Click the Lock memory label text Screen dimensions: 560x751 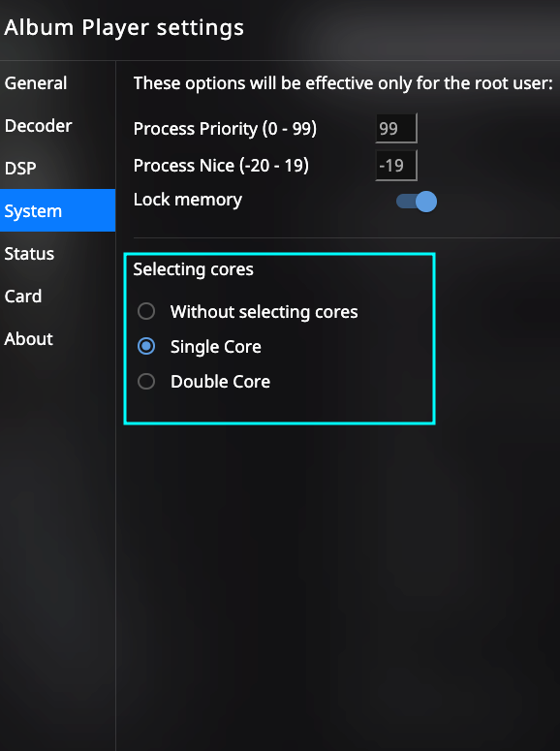pos(188,200)
